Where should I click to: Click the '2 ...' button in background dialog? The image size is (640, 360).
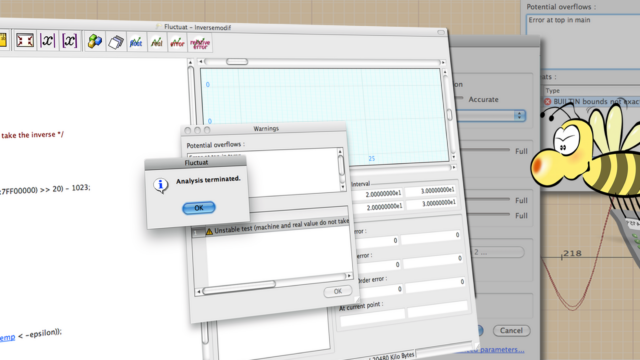498,252
